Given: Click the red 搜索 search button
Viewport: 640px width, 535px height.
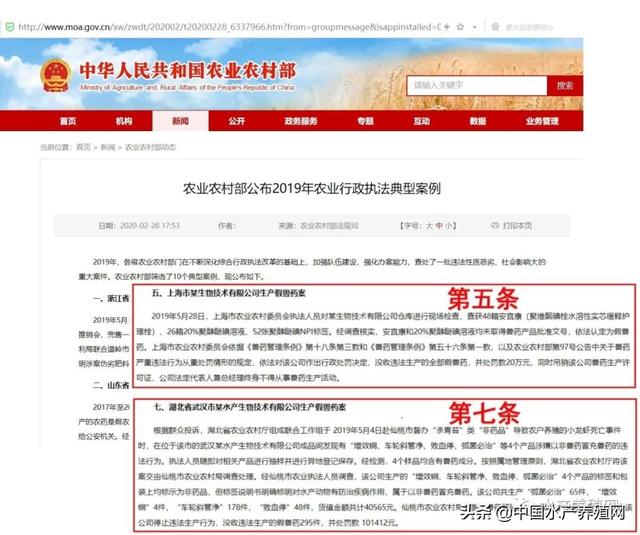Looking at the screenshot, I should pyautogui.click(x=565, y=85).
